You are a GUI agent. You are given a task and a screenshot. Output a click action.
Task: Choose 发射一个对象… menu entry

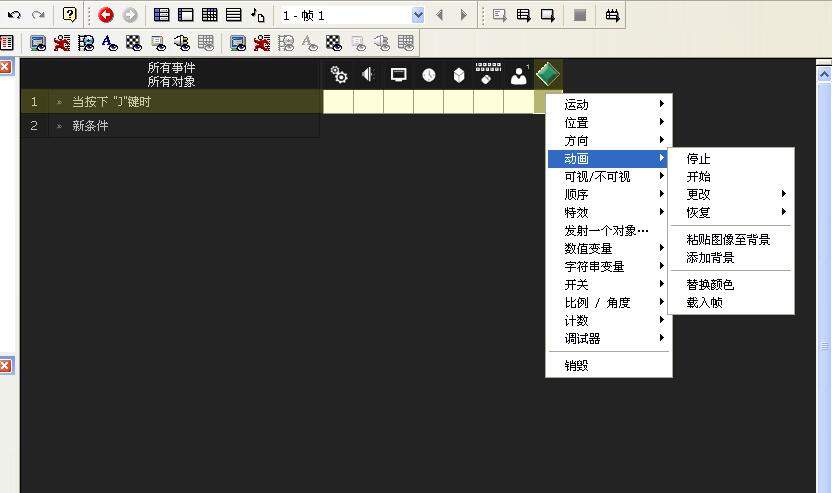[610, 231]
